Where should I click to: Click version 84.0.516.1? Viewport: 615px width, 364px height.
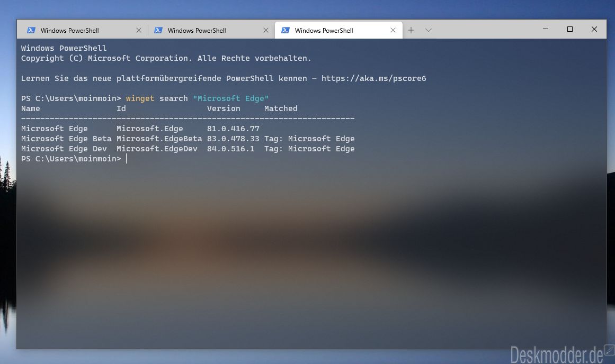point(230,149)
